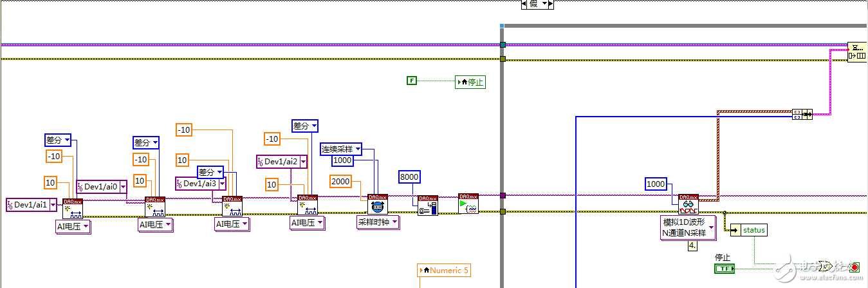Click the topmost -10 constant above Dev1/ai3
Screen dimensions: 868x288
(184, 130)
